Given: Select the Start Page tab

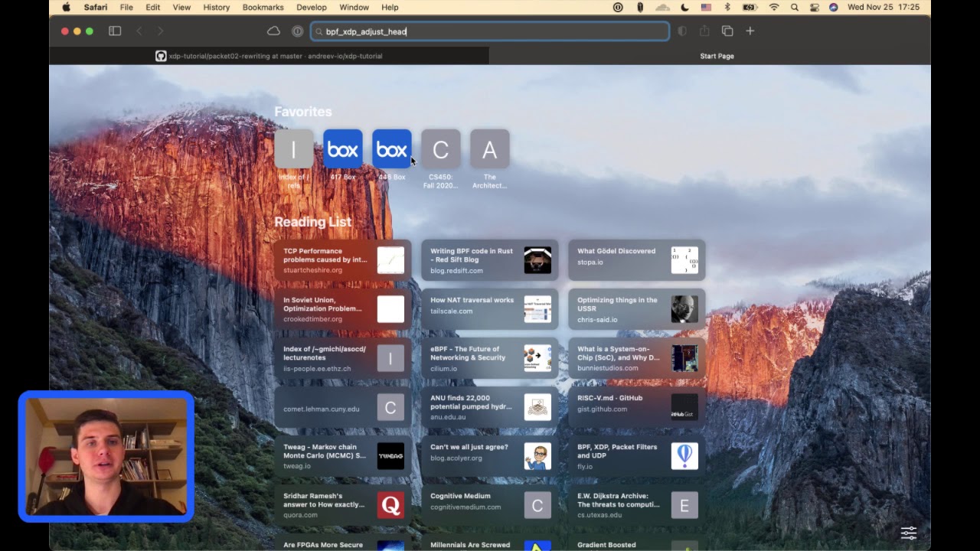Looking at the screenshot, I should tap(710, 56).
